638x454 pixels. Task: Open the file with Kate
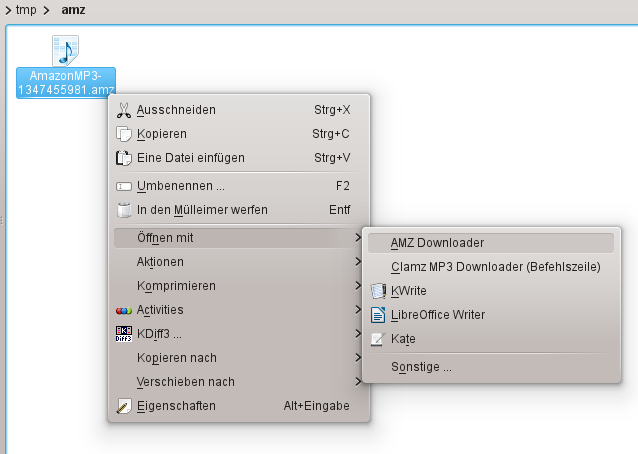(x=491, y=339)
